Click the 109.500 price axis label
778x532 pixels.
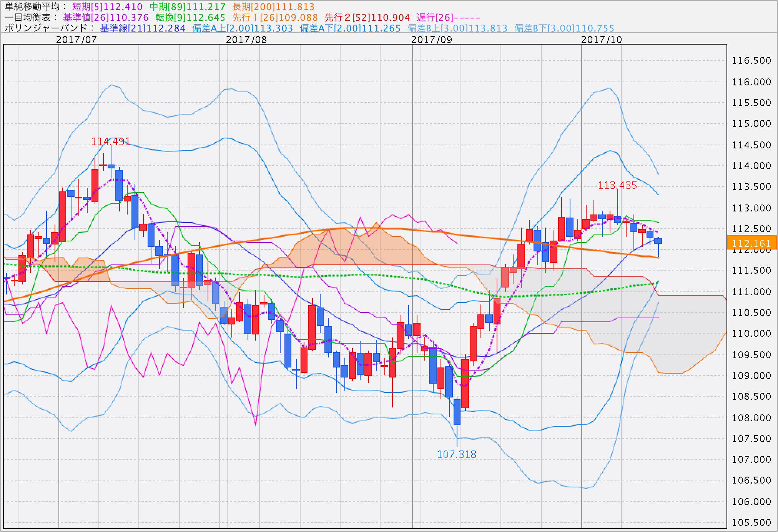(751, 355)
